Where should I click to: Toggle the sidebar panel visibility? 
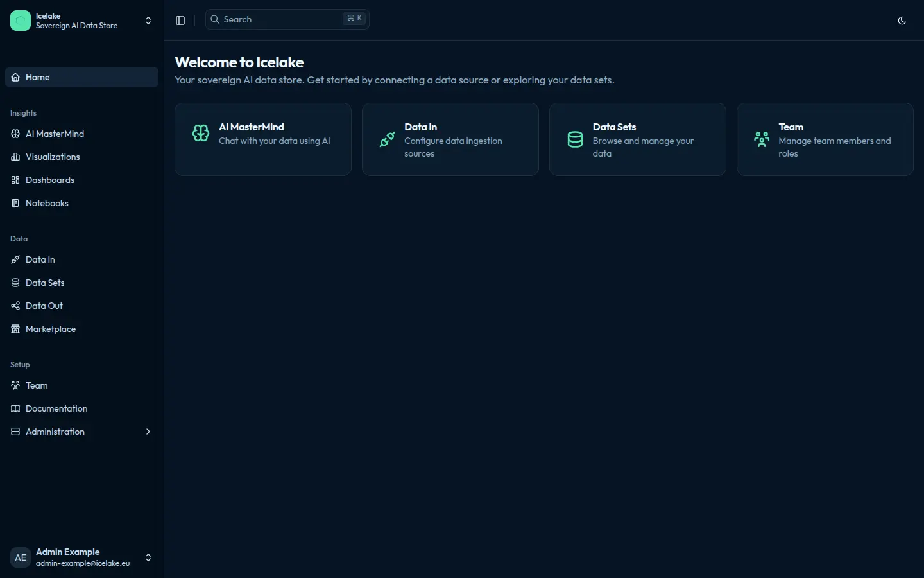pos(180,20)
